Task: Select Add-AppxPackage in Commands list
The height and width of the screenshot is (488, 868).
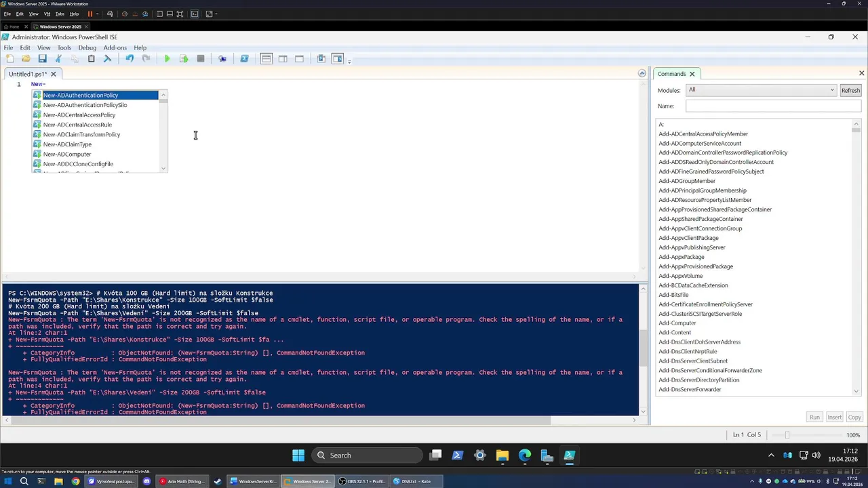Action: (682, 257)
